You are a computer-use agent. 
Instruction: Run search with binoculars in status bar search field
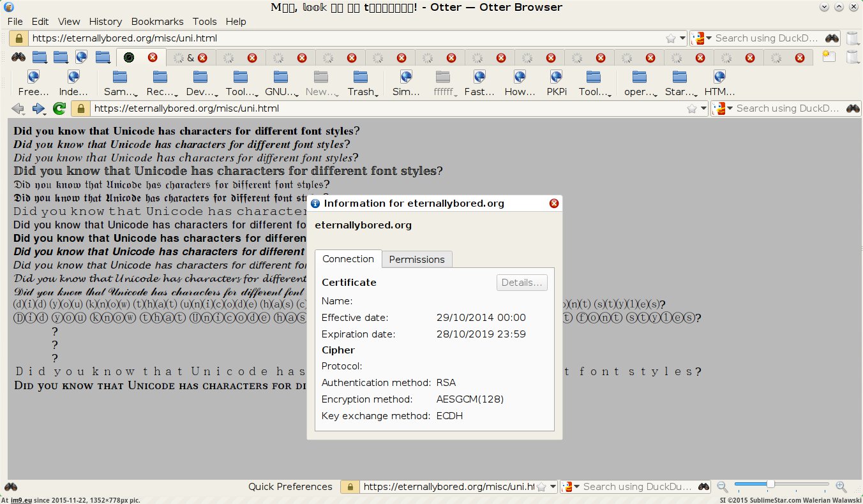pyautogui.click(x=703, y=487)
